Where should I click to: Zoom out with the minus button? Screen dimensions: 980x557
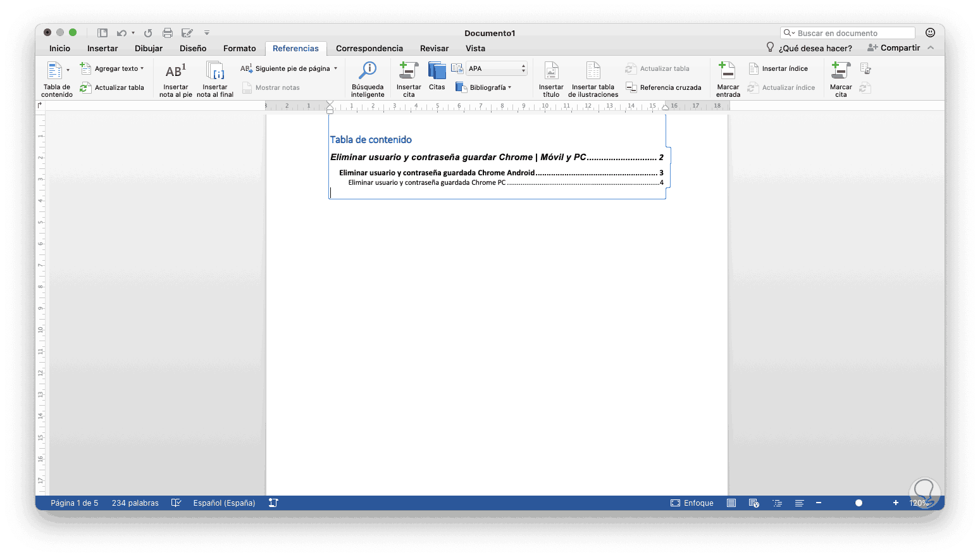point(819,503)
